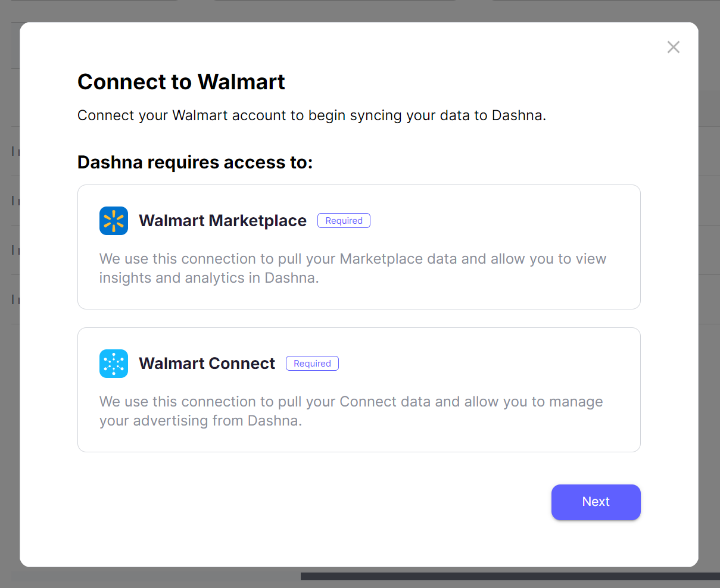Click the Required badge beside Walmart Connect
720x588 pixels.
click(312, 364)
